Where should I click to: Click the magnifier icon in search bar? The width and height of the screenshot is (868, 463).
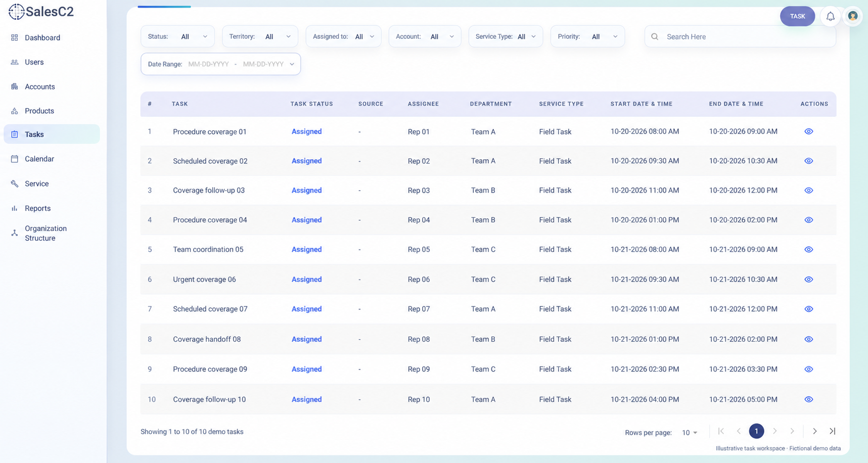tap(655, 37)
